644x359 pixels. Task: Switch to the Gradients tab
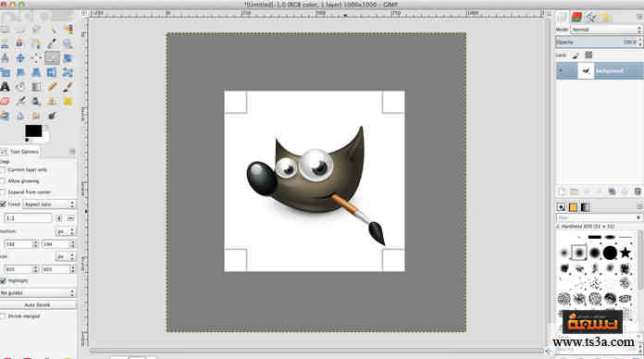[x=586, y=207]
